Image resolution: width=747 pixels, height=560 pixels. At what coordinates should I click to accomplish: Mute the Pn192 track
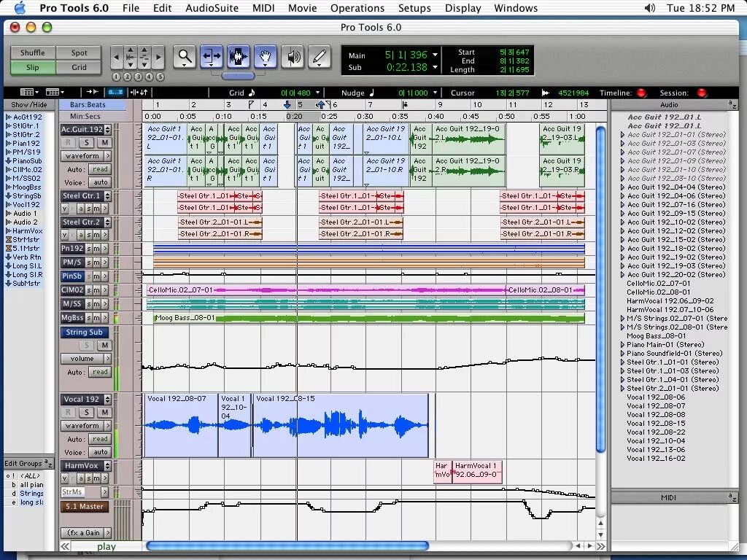(x=96, y=249)
